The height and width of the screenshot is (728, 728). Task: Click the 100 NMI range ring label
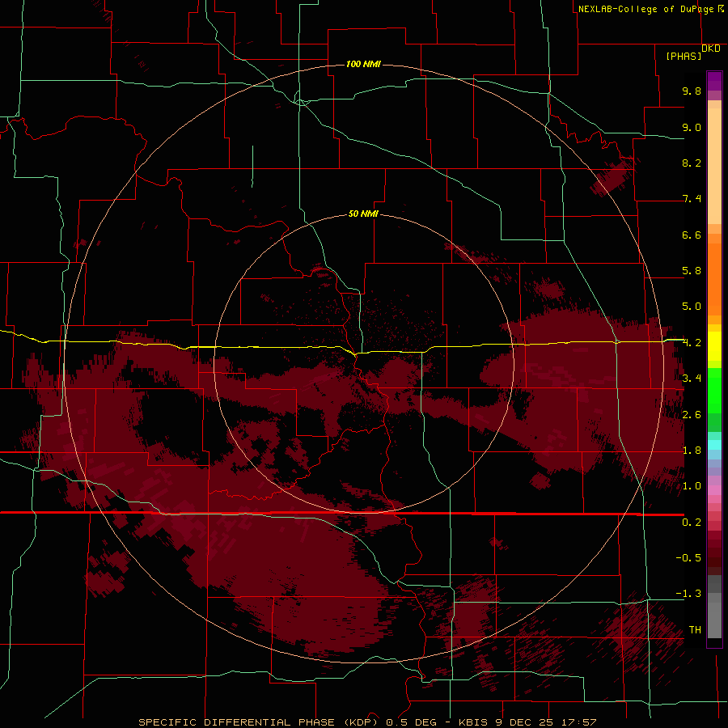[363, 64]
